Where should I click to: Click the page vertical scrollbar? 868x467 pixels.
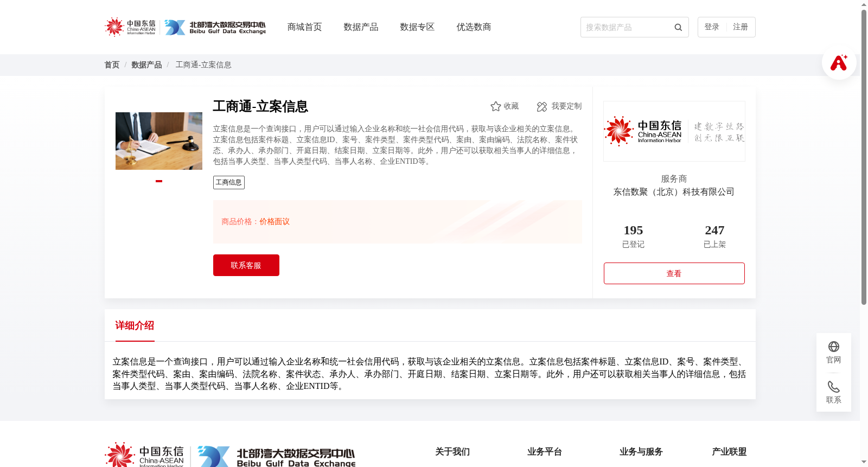[864, 157]
